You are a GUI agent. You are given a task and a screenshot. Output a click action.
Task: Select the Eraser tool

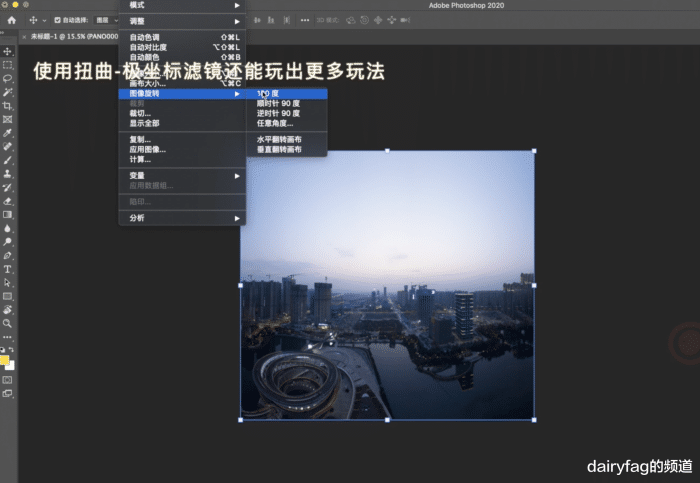(8, 201)
